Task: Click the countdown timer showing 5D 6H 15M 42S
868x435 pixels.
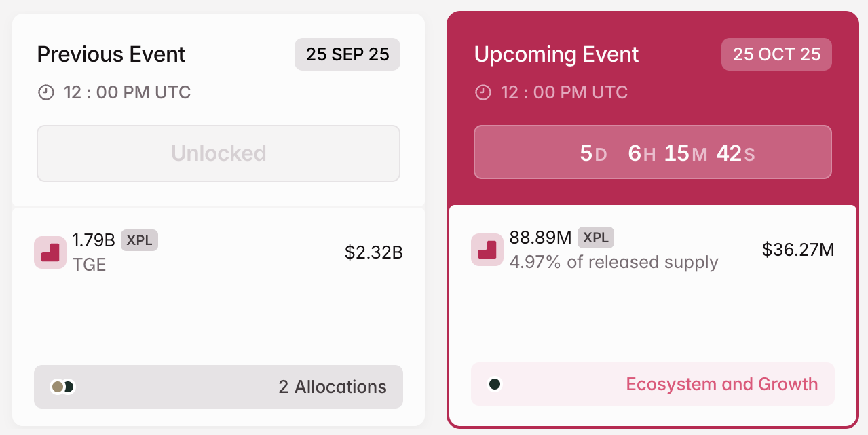Action: pyautogui.click(x=652, y=152)
